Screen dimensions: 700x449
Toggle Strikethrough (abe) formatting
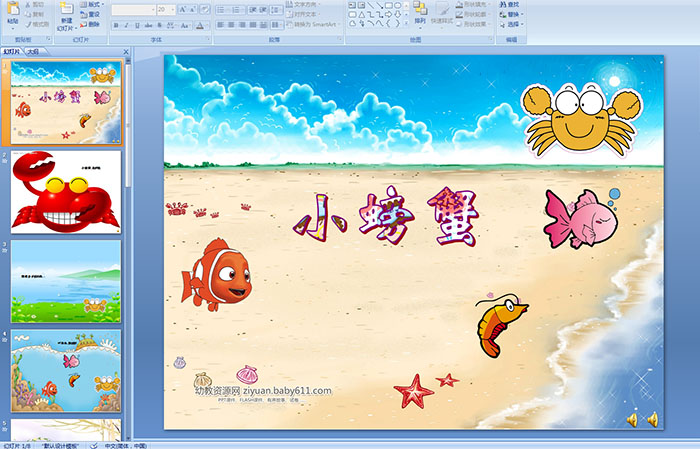coord(148,25)
